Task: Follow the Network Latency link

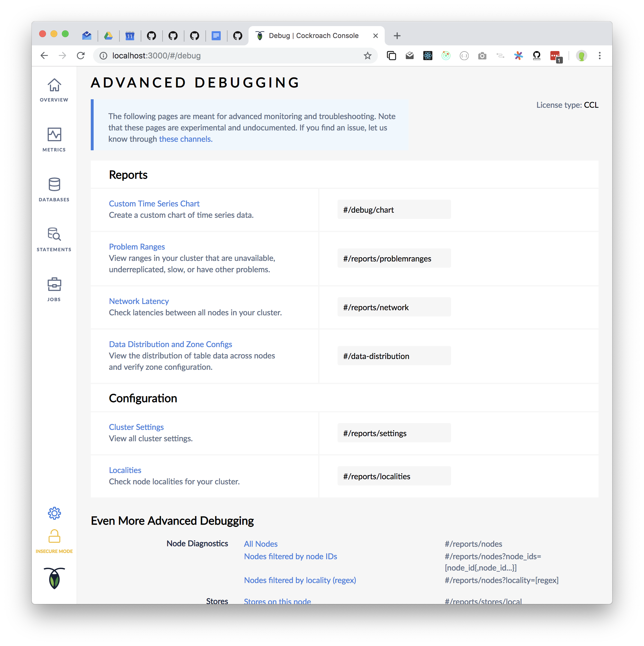Action: tap(138, 301)
